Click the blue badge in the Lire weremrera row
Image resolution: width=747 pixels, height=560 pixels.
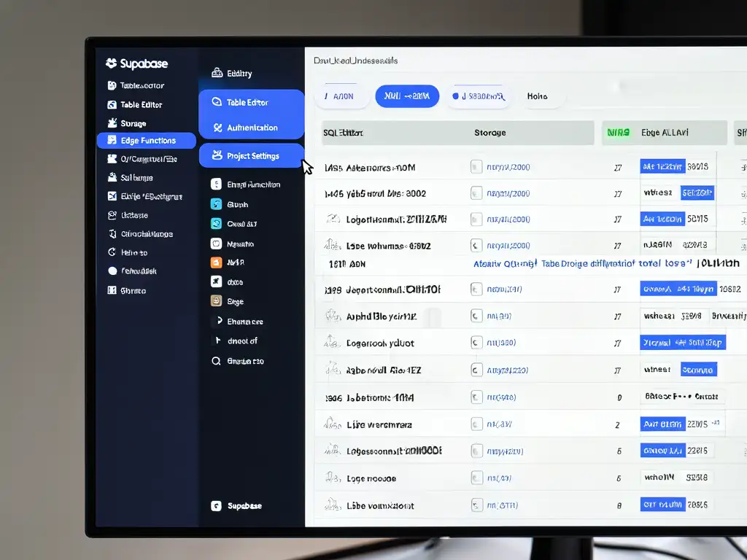coord(662,424)
